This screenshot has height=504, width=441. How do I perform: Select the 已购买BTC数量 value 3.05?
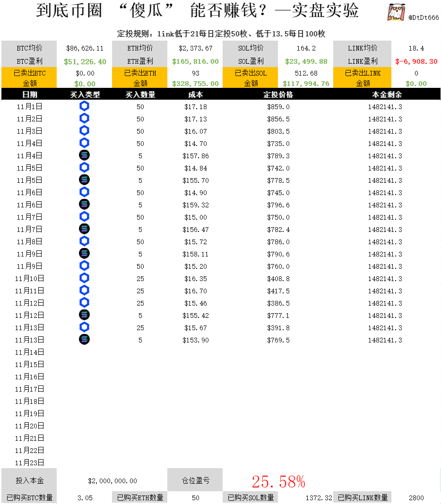click(85, 498)
